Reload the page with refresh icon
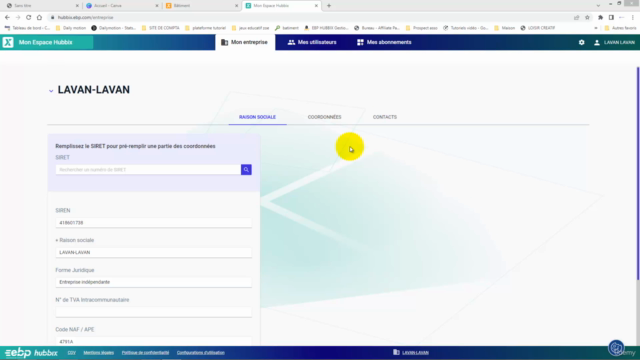640x360 pixels. point(29,18)
